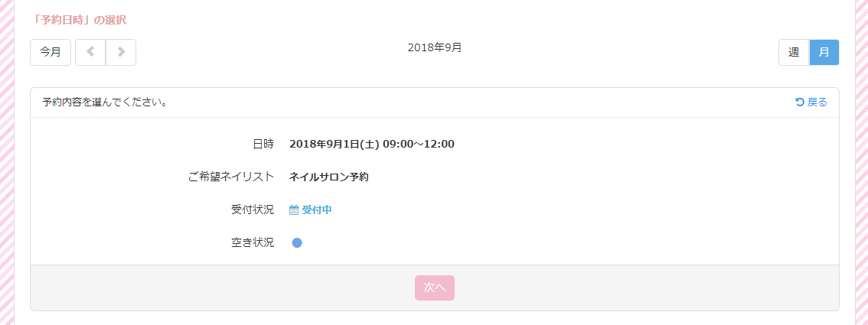The height and width of the screenshot is (325, 868).
Task: Click the ネイルサロン予約 value text
Action: [329, 177]
